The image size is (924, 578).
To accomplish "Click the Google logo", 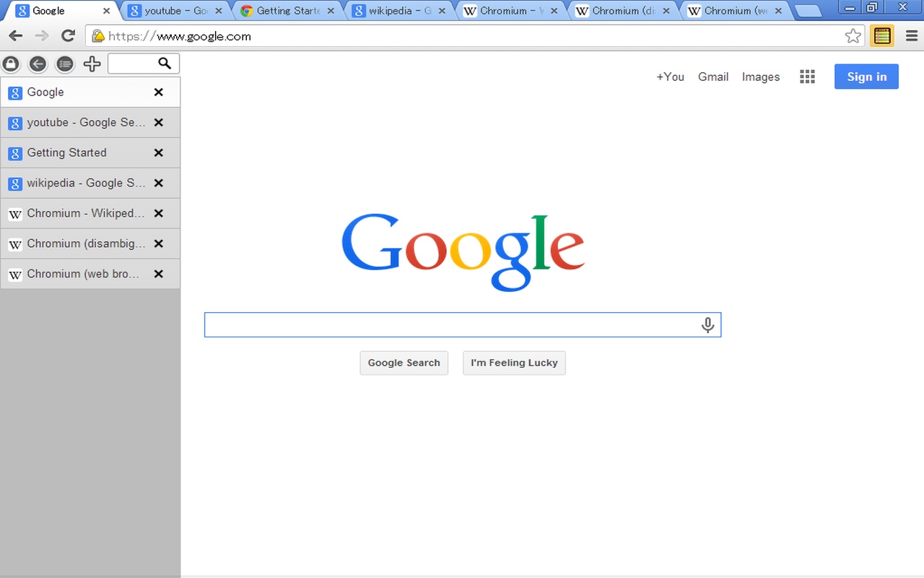I will pyautogui.click(x=463, y=252).
